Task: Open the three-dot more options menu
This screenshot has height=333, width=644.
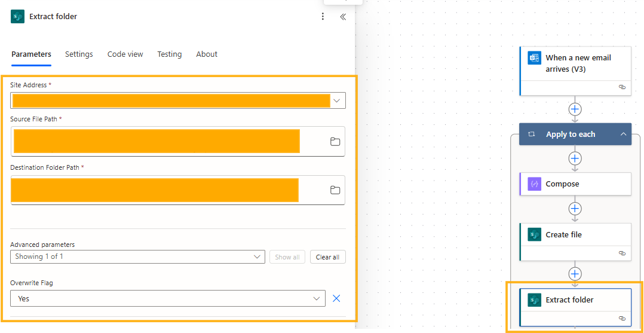Action: pos(323,17)
